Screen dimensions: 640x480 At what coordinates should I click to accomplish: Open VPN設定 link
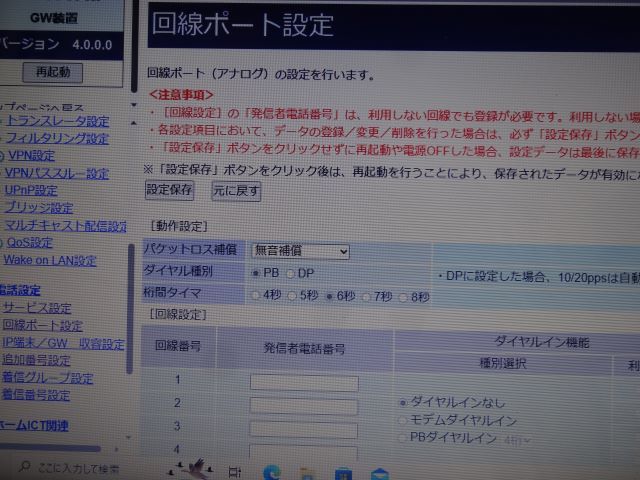coord(31,156)
